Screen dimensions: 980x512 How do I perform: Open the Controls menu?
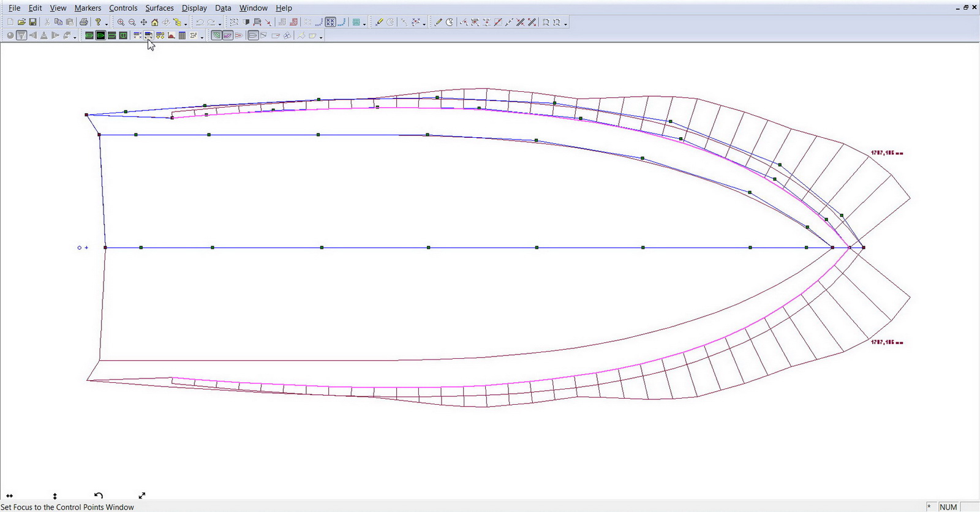(x=123, y=8)
